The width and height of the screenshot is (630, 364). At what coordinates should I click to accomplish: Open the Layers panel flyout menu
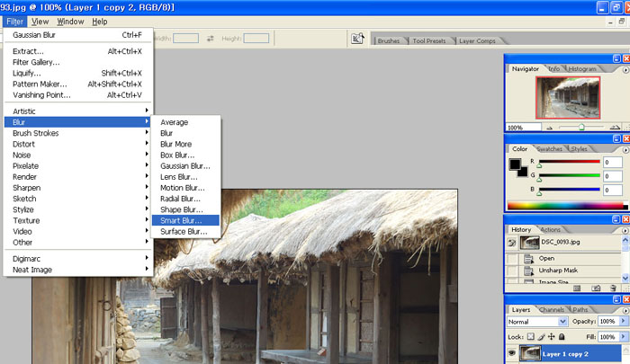pyautogui.click(x=625, y=311)
